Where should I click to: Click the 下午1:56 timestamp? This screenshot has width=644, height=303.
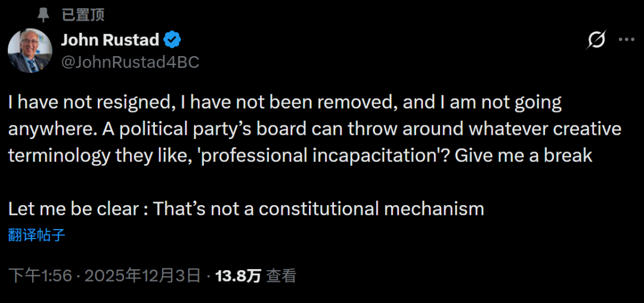tap(40, 276)
